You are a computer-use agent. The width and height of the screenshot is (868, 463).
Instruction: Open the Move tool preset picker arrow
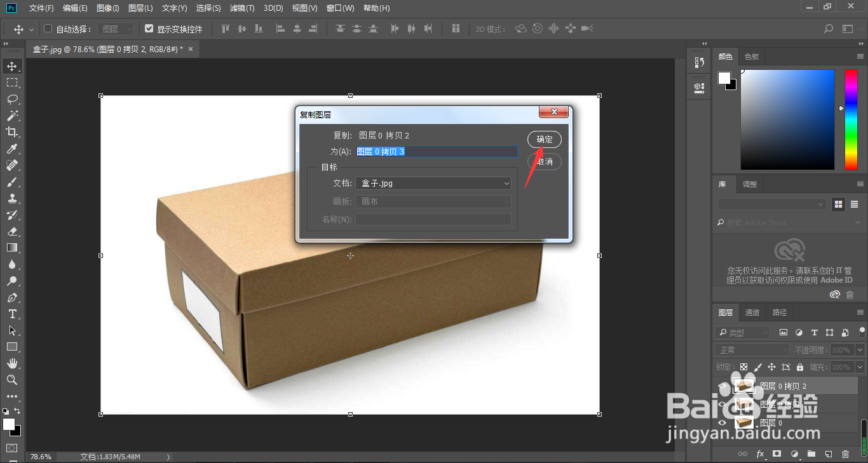tap(32, 29)
